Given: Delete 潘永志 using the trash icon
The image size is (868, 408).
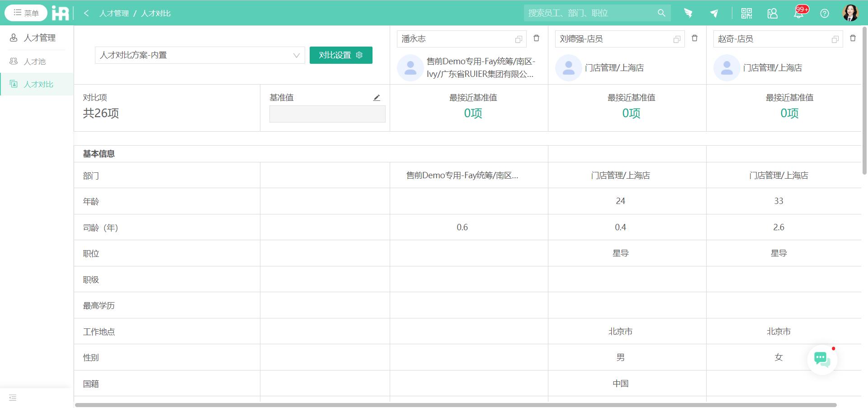Looking at the screenshot, I should pyautogui.click(x=537, y=38).
